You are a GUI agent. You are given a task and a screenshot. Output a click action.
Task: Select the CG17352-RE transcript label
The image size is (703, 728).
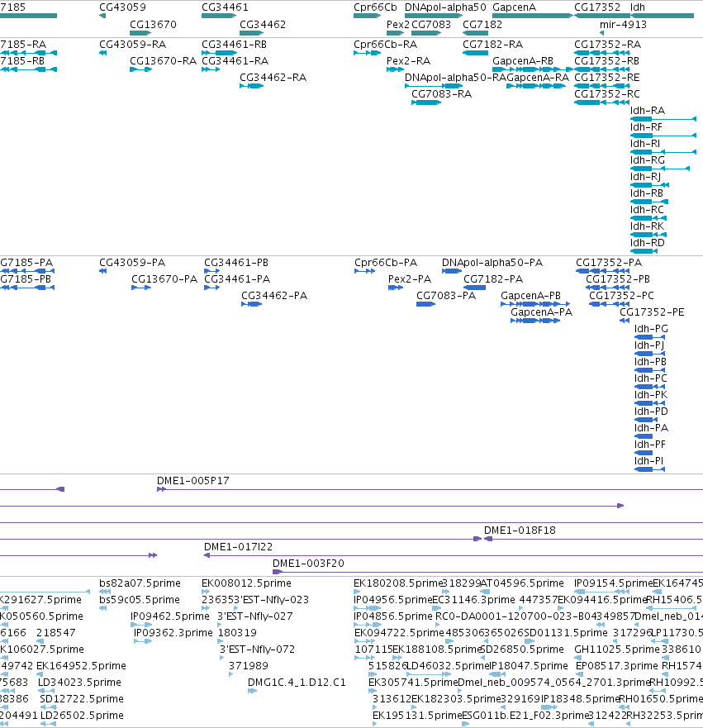coord(607,78)
